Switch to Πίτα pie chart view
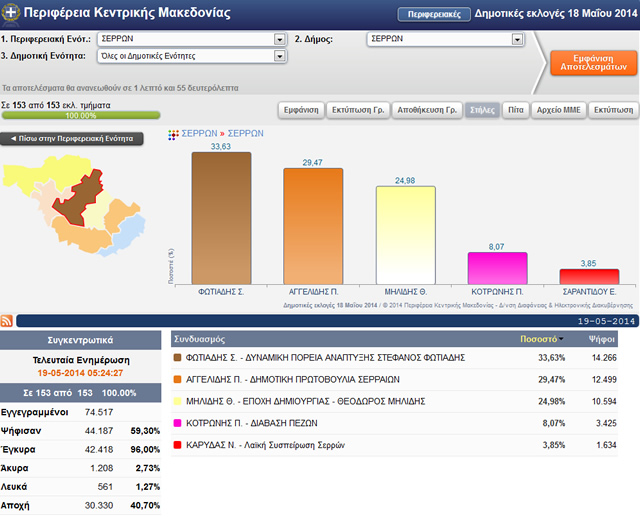Screen dimensions: 640x517 [515, 110]
